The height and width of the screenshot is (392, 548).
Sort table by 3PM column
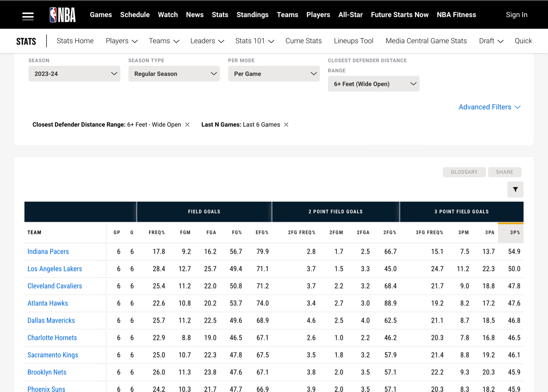pyautogui.click(x=464, y=232)
